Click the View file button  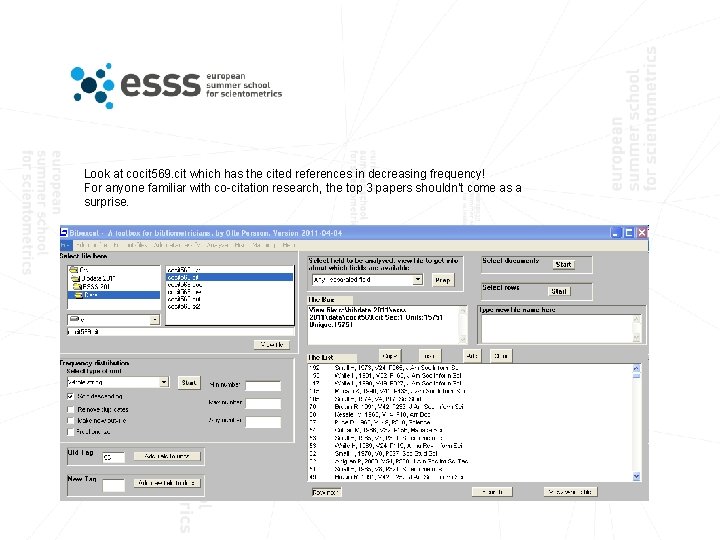[272, 345]
